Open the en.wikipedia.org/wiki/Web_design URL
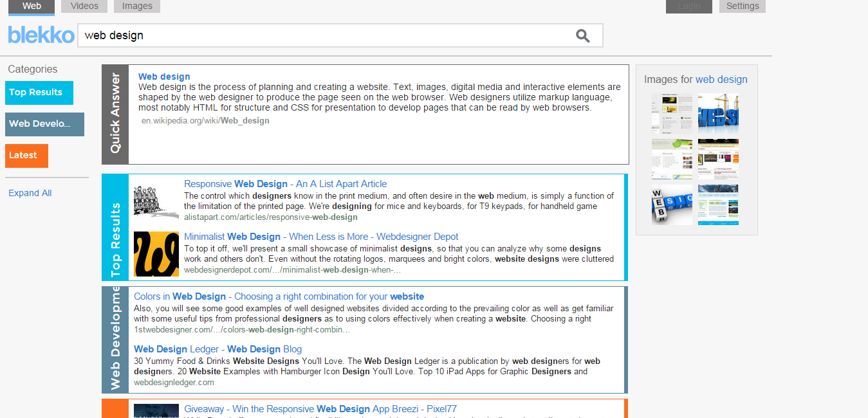The width and height of the screenshot is (868, 418). coord(205,120)
